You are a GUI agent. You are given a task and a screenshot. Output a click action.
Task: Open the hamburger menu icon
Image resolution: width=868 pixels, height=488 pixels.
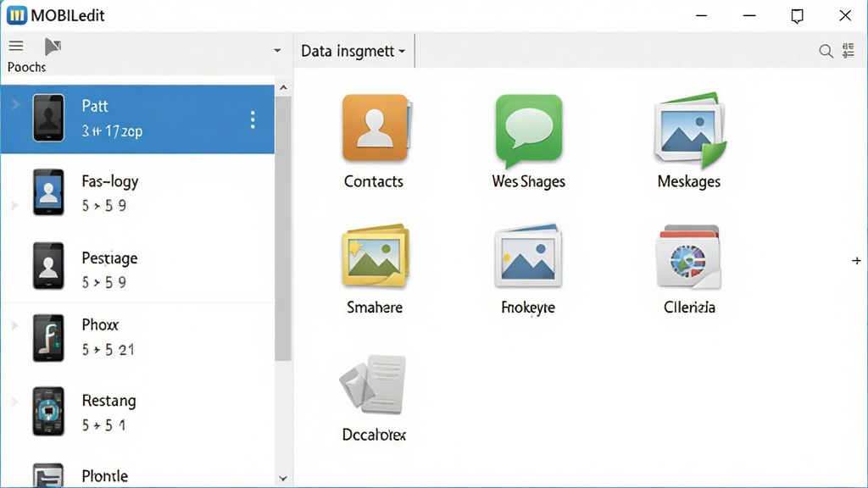tap(16, 46)
